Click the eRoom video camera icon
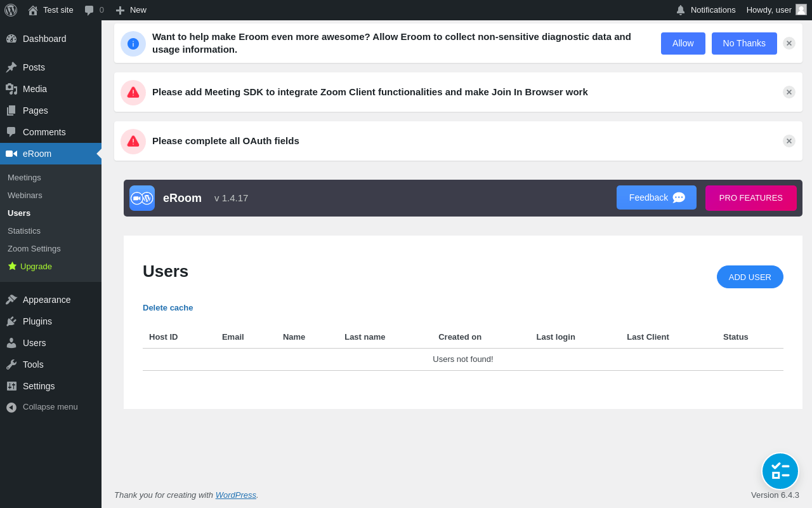This screenshot has width=812, height=508. click(x=11, y=154)
